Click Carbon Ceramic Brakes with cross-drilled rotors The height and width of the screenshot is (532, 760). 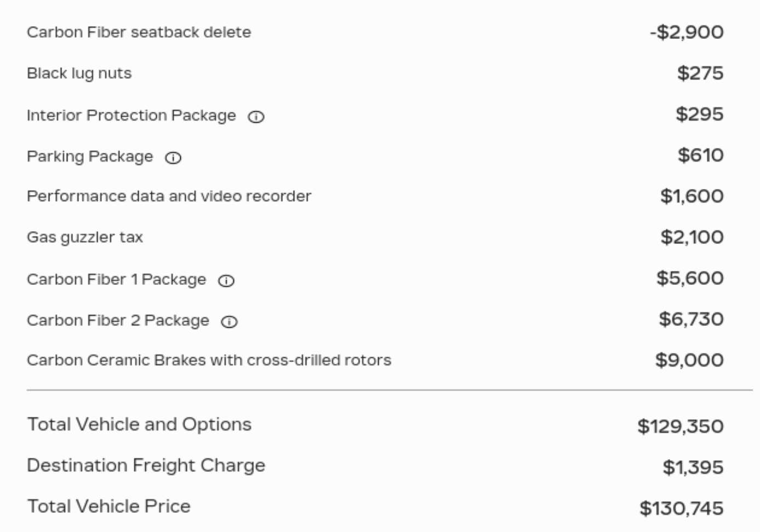pos(209,360)
